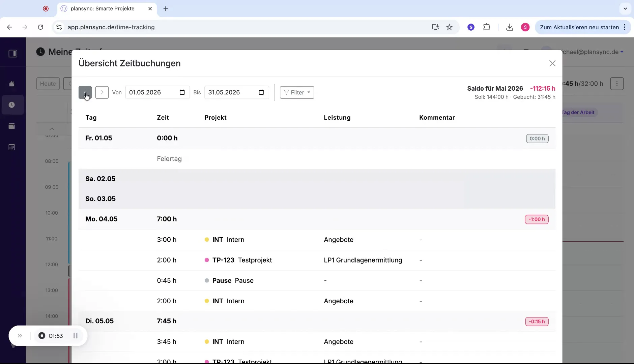Viewport: 634px width, 364px height.
Task: Click the Mo. 04.05 LP1 Grundlagenermittlung service
Action: point(363,260)
